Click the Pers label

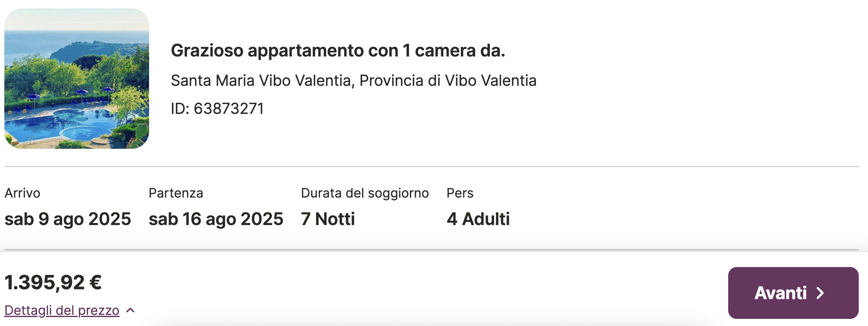[x=460, y=193]
